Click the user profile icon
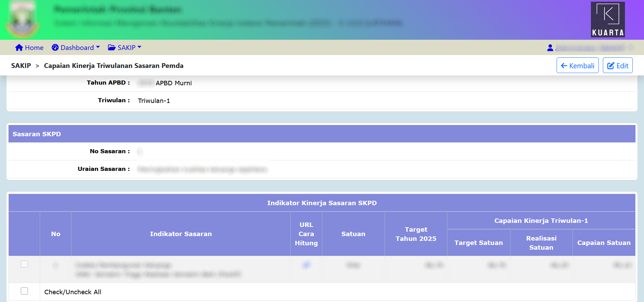Image resolution: width=644 pixels, height=302 pixels. 550,48
